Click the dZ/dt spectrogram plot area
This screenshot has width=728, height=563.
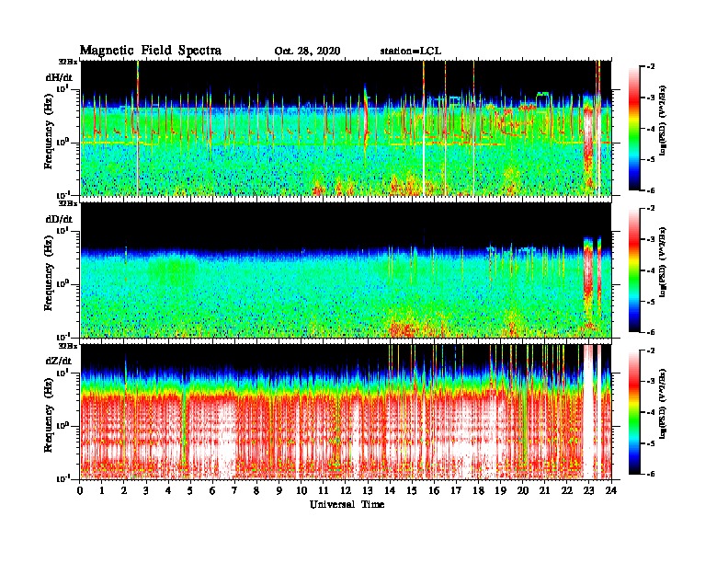[x=347, y=412]
